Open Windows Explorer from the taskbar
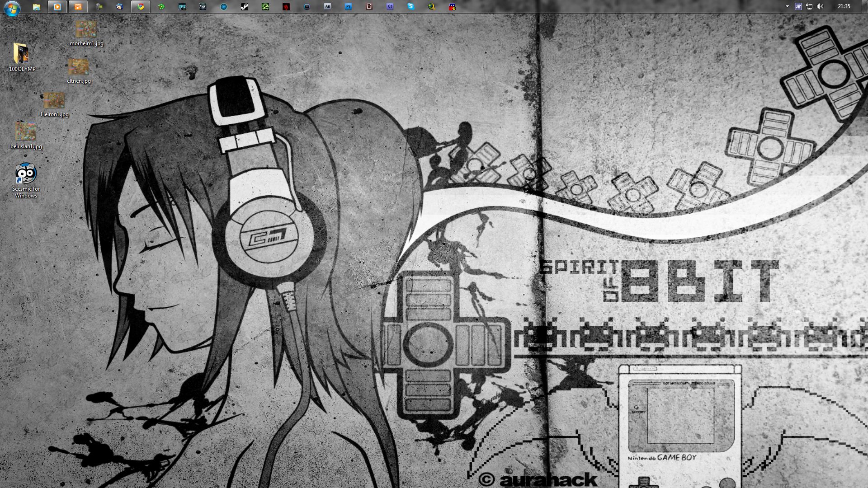The image size is (868, 488). coord(37,7)
